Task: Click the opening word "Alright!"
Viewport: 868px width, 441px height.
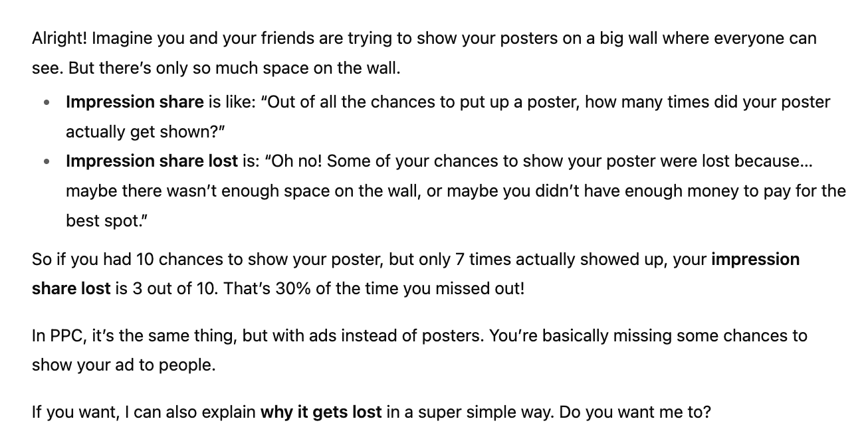Action: [59, 39]
